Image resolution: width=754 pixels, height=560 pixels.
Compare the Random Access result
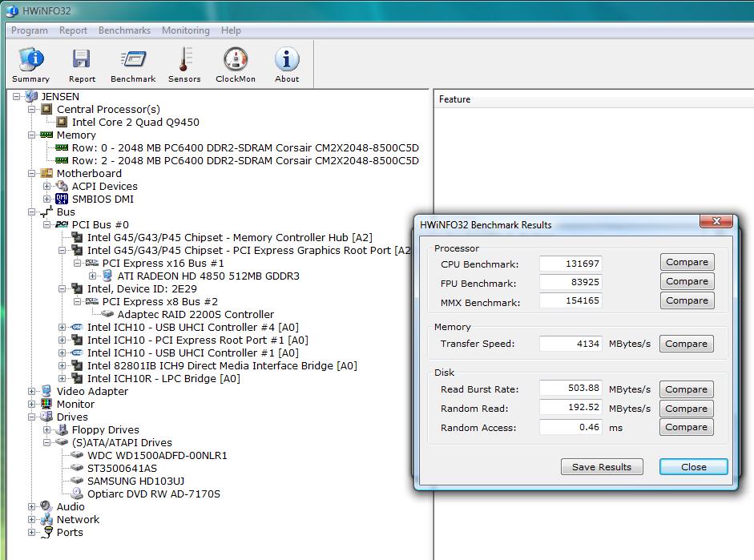pos(686,427)
